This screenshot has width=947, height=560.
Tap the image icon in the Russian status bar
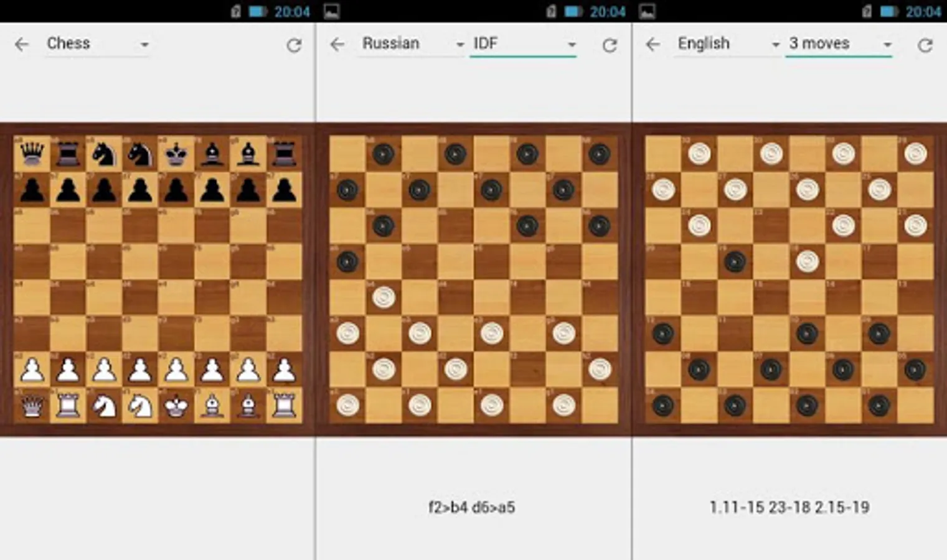click(331, 11)
